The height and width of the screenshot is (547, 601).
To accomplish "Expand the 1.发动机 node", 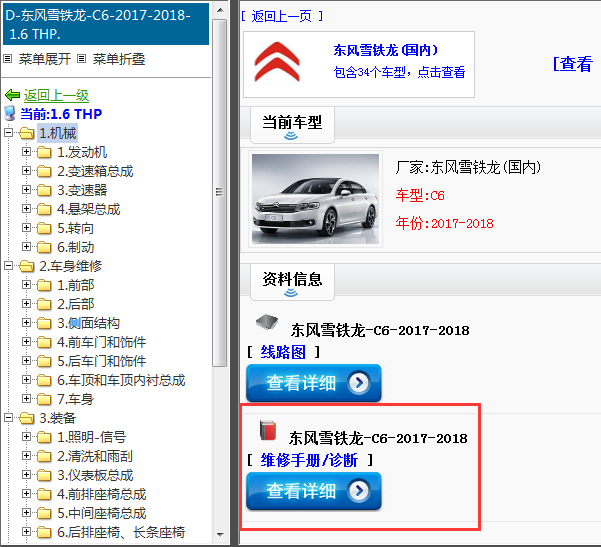I will point(26,152).
